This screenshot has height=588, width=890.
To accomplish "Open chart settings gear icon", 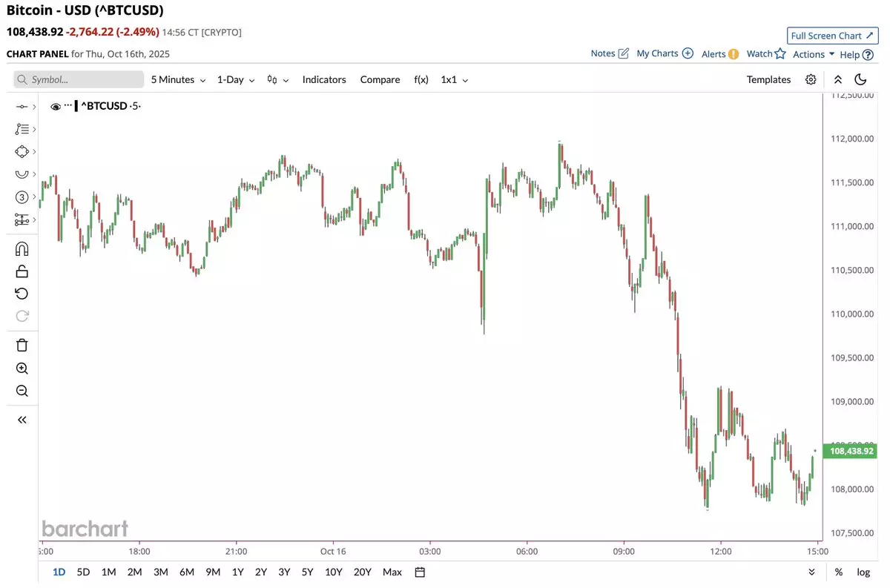I will (x=811, y=79).
